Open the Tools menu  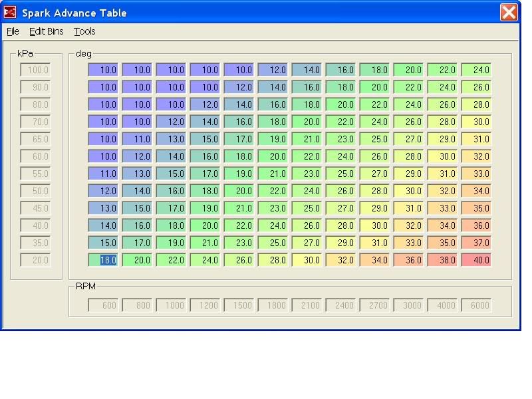pos(84,31)
